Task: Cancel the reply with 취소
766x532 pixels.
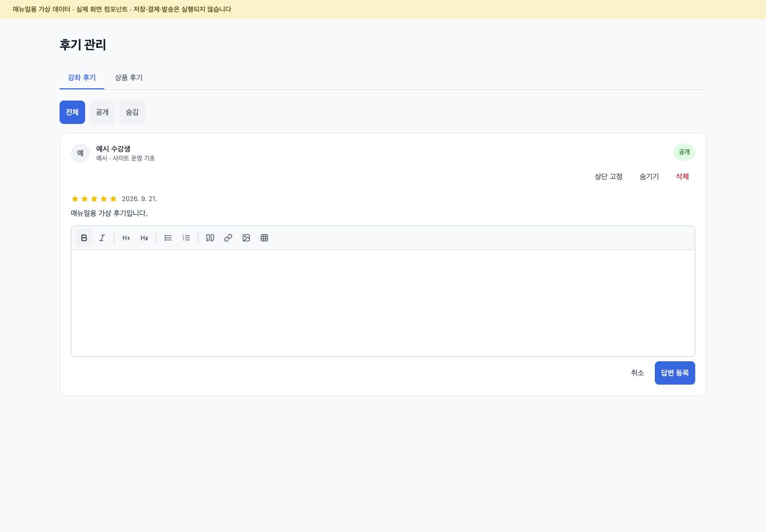Action: 638,373
